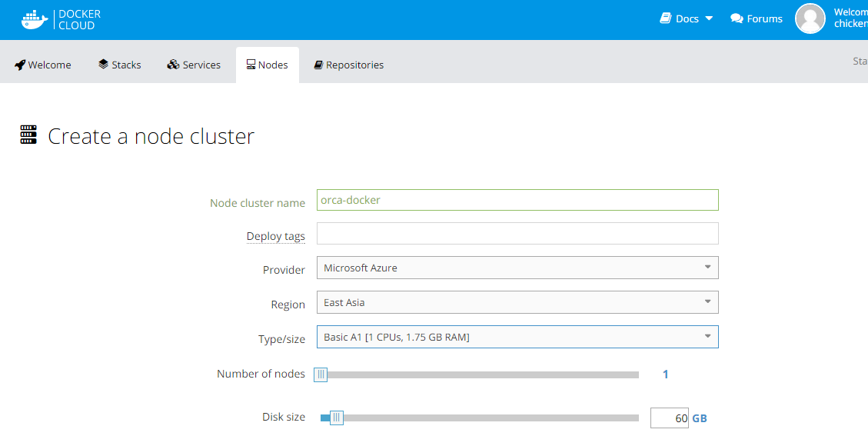Screen dimensions: 868x446
Task: Open the Forums link text
Action: (764, 18)
